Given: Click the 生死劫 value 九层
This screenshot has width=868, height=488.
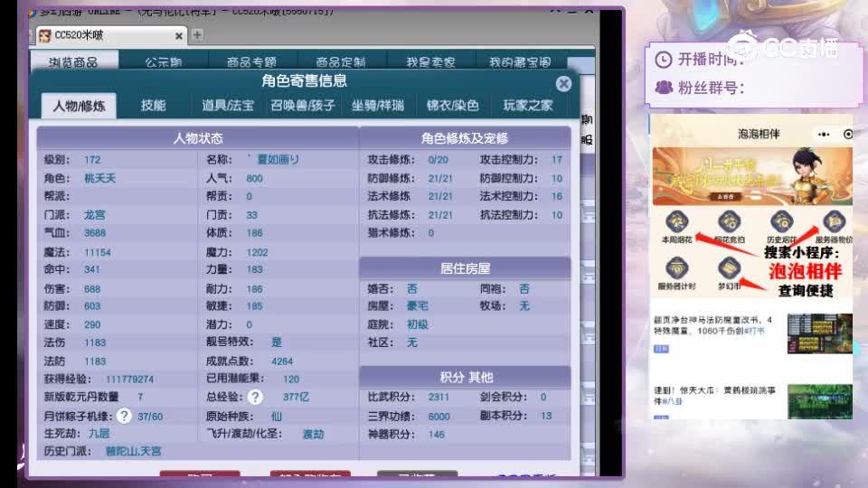Looking at the screenshot, I should pos(99,433).
